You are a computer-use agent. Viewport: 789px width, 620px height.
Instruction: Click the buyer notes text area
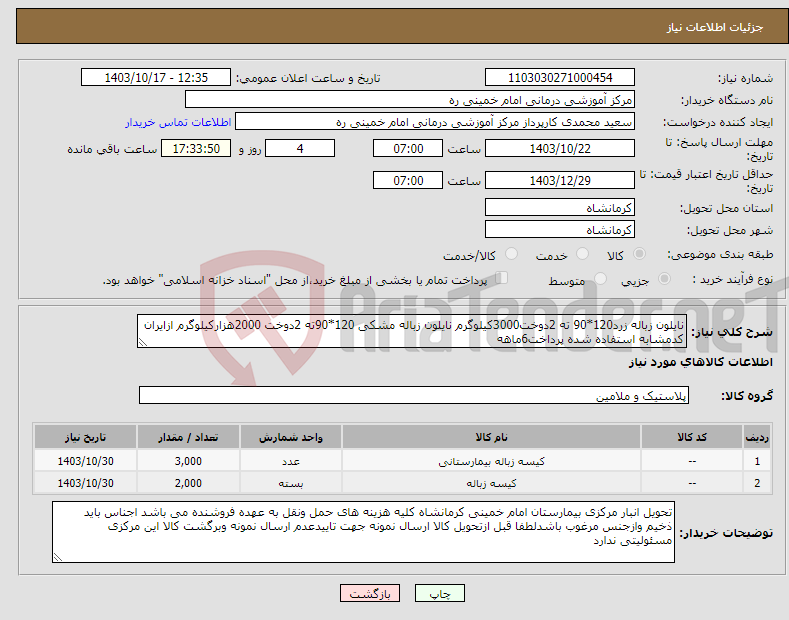click(x=363, y=532)
